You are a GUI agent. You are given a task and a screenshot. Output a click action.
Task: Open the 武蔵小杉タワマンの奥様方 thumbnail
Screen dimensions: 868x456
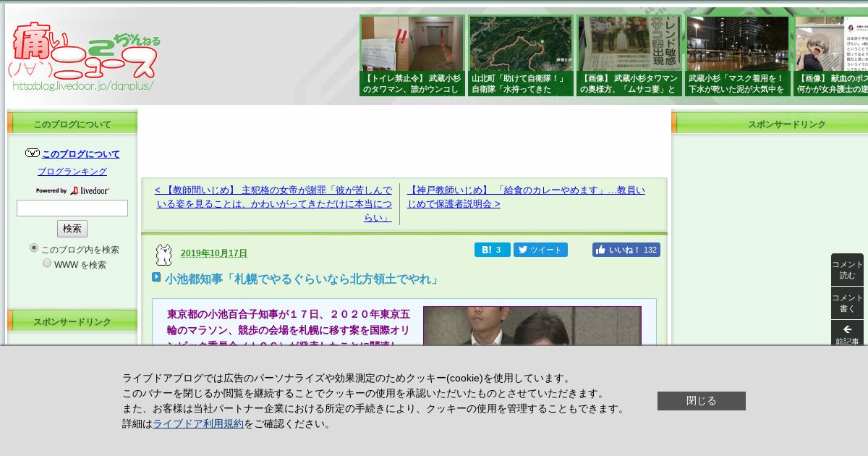click(x=629, y=56)
